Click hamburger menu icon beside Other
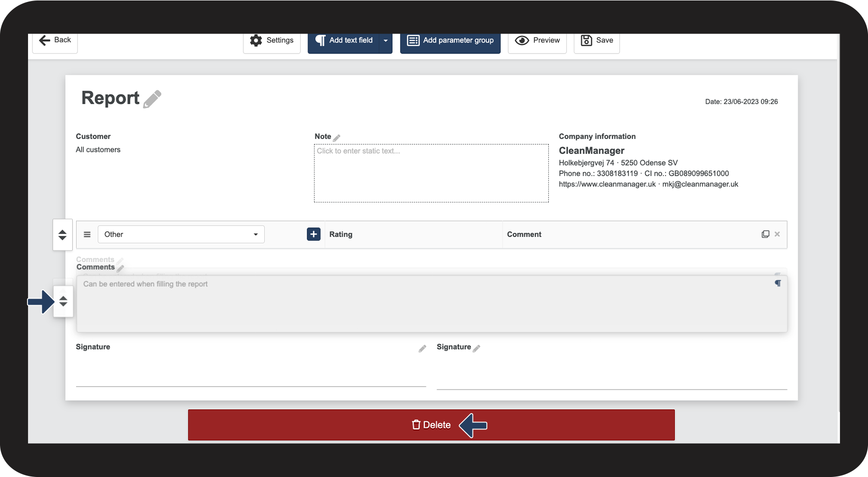 click(87, 234)
